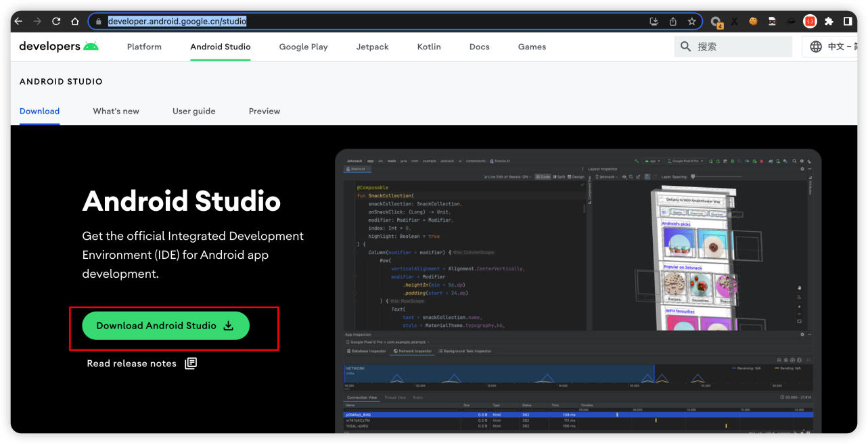The height and width of the screenshot is (444, 868).
Task: Open the Games nav item
Action: (x=532, y=47)
